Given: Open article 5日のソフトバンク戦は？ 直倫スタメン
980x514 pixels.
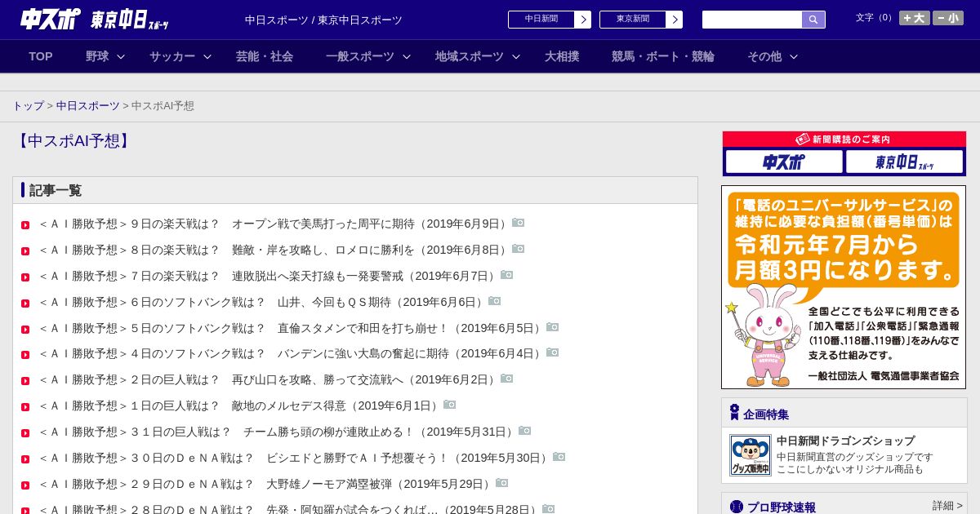Looking at the screenshot, I should pos(292,328).
